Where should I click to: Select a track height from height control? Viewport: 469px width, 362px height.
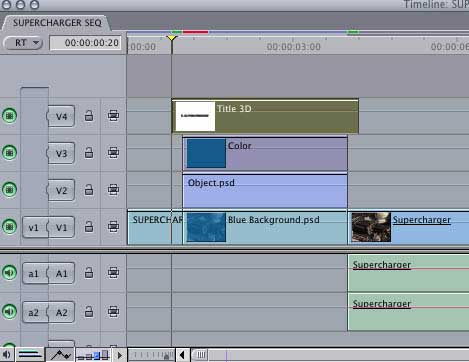pos(93,355)
